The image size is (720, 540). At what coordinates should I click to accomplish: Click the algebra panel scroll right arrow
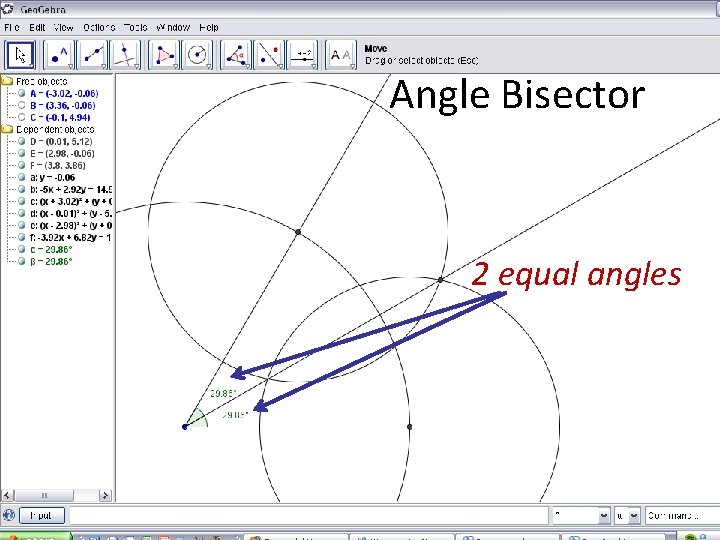point(105,495)
